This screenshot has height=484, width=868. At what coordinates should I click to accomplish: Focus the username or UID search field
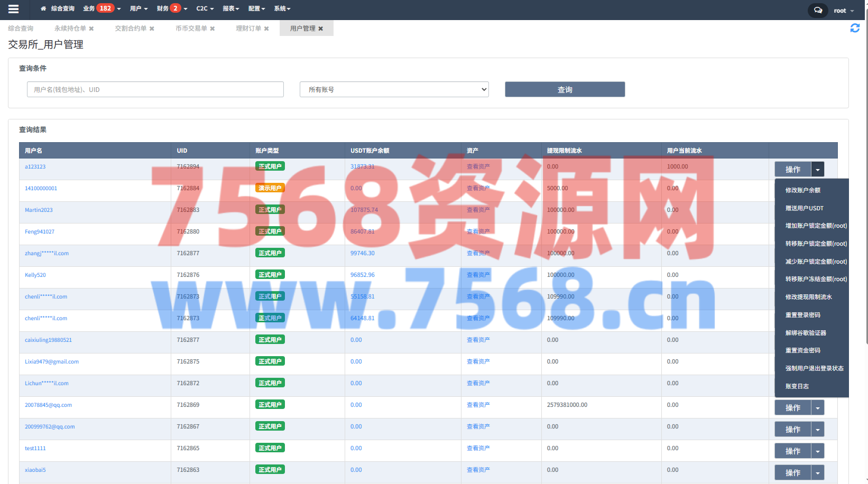click(155, 89)
